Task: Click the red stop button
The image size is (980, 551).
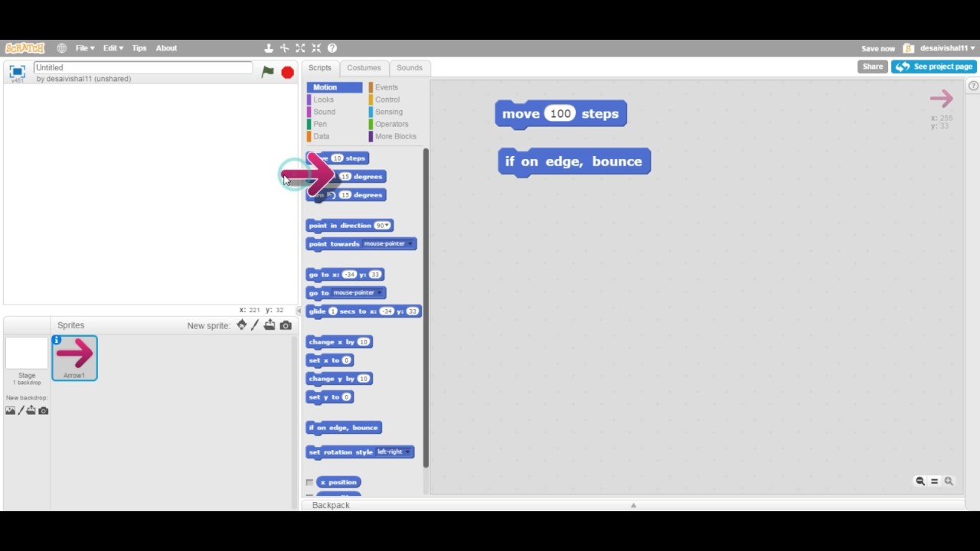Action: pos(288,72)
